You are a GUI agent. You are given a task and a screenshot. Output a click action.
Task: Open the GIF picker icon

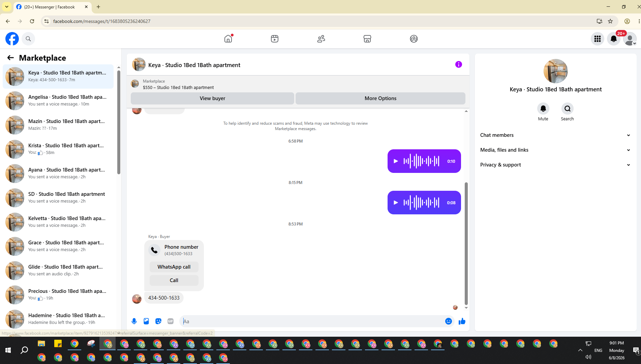171,321
